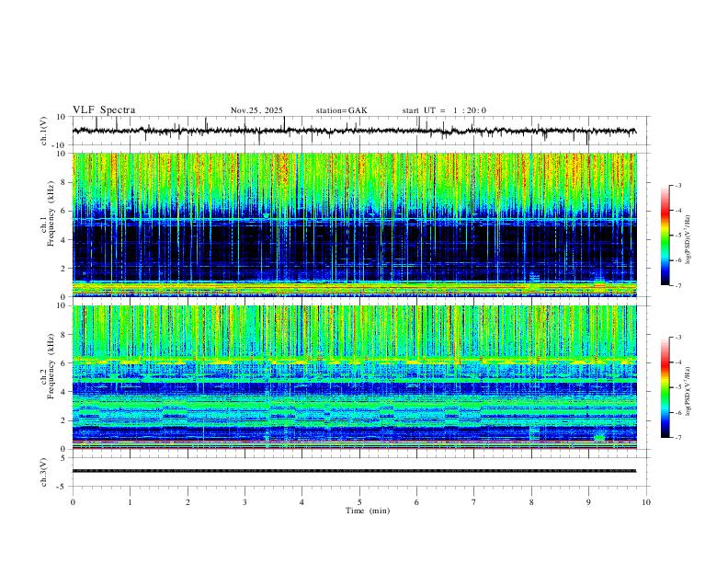The width and height of the screenshot is (728, 563).
Task: Click the ch.3 flat voltage trace
Action: pos(354,471)
